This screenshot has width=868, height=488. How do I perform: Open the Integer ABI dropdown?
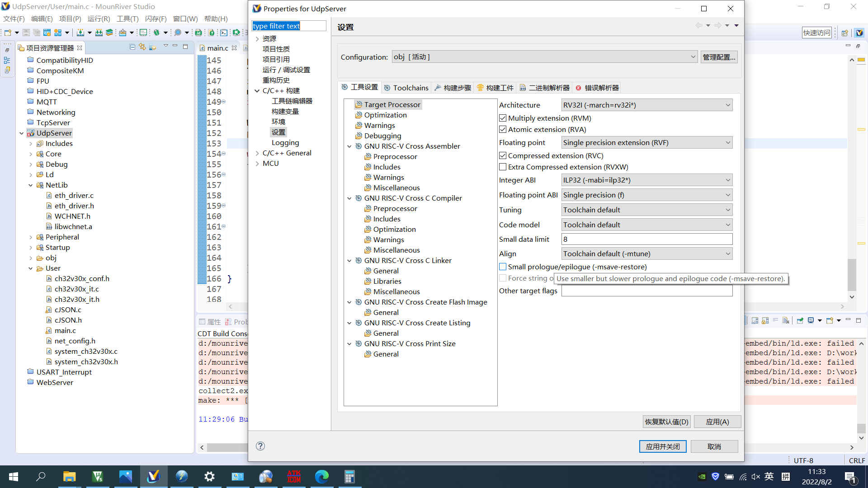coord(647,180)
